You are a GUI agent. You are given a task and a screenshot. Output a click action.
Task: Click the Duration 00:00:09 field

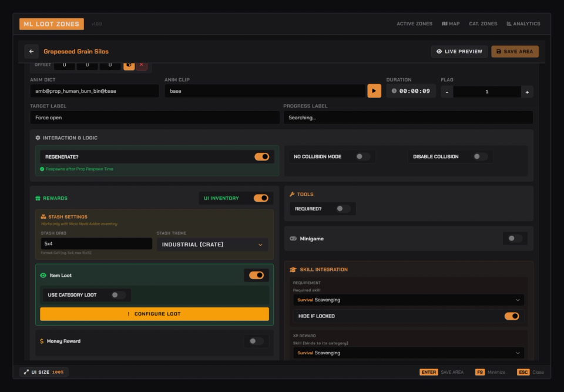411,91
